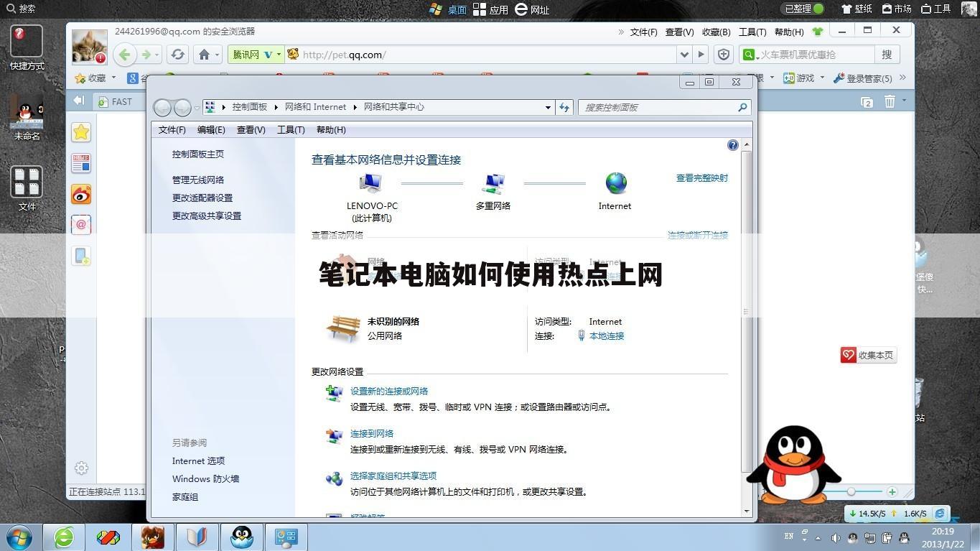Click the green shirt skin icon

pyautogui.click(x=818, y=32)
